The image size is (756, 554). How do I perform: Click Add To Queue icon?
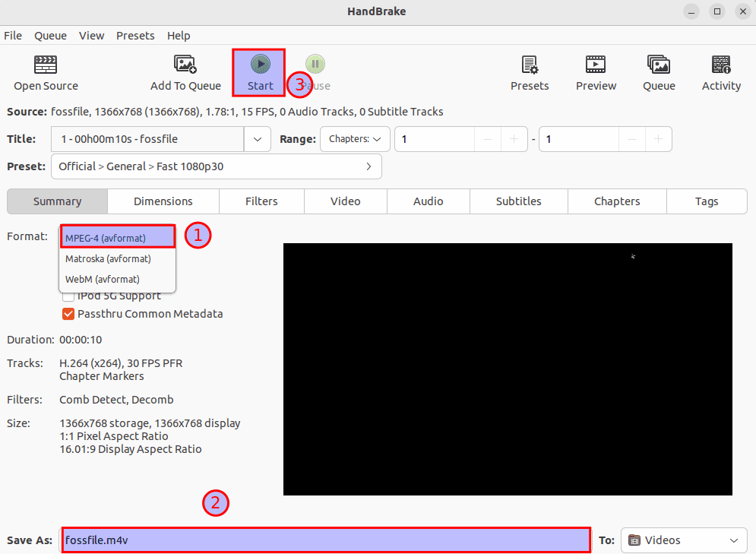pyautogui.click(x=185, y=64)
